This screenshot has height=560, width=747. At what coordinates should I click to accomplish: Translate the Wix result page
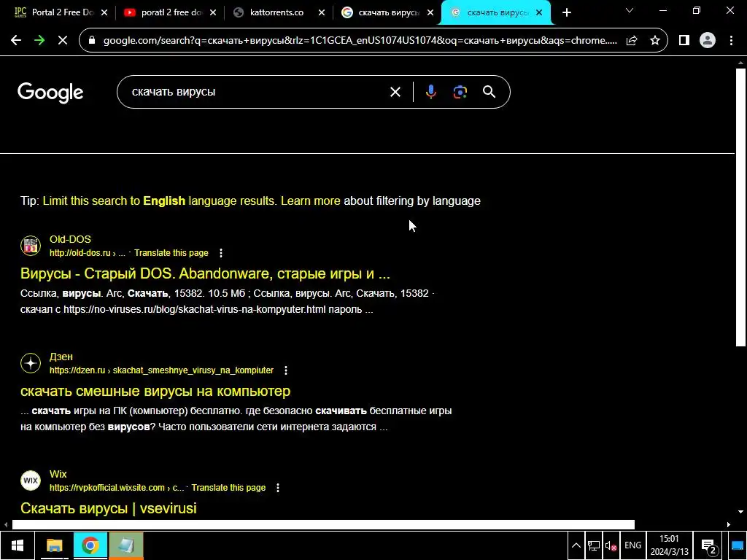pyautogui.click(x=228, y=488)
